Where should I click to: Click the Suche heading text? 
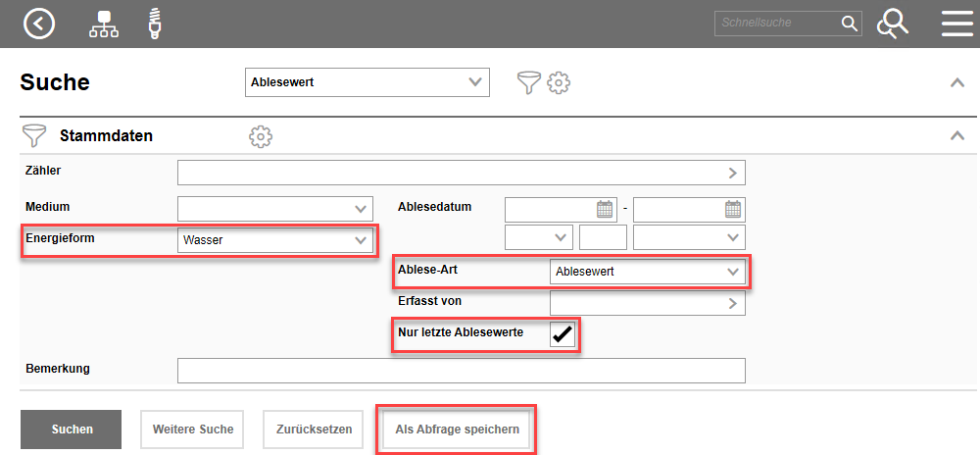click(x=55, y=82)
